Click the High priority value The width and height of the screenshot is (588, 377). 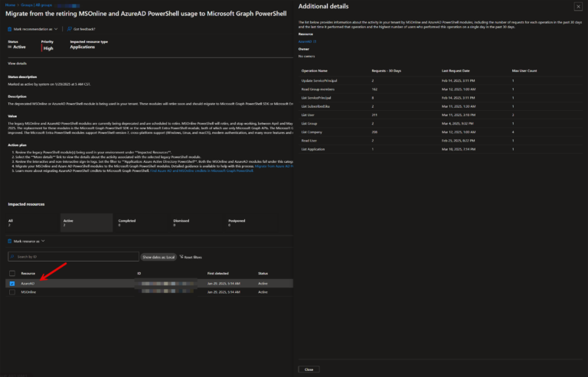pyautogui.click(x=48, y=48)
